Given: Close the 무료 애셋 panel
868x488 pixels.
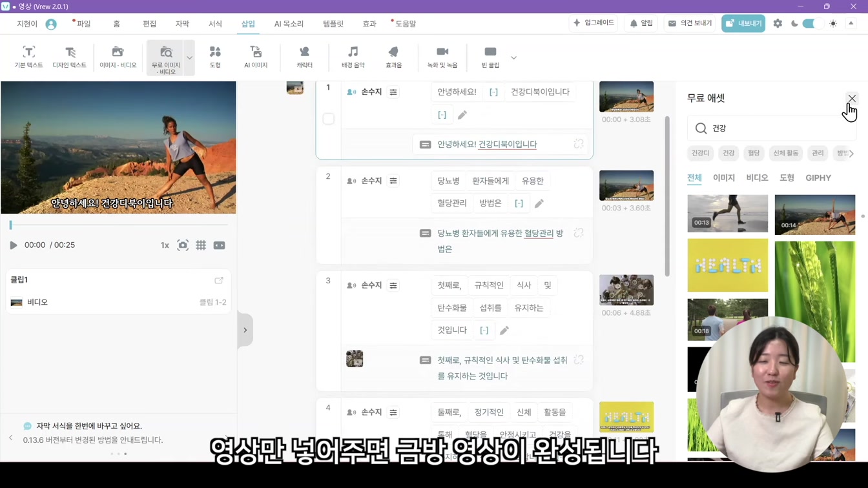Looking at the screenshot, I should (852, 99).
